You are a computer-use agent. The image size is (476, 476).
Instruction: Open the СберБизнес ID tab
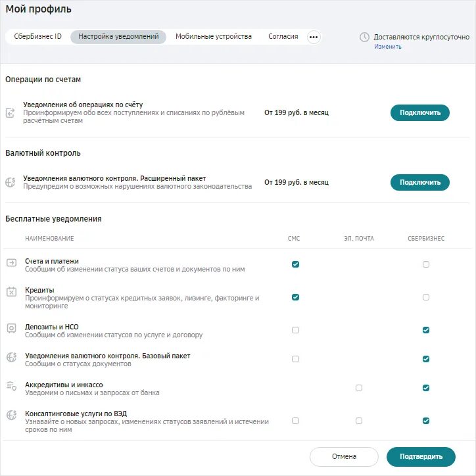click(38, 37)
